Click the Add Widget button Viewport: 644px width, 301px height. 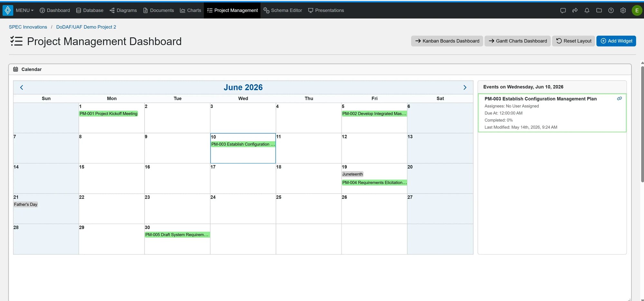pyautogui.click(x=616, y=41)
